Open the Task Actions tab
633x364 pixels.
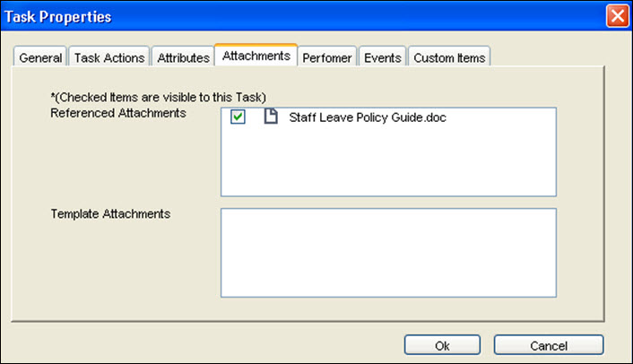(109, 57)
